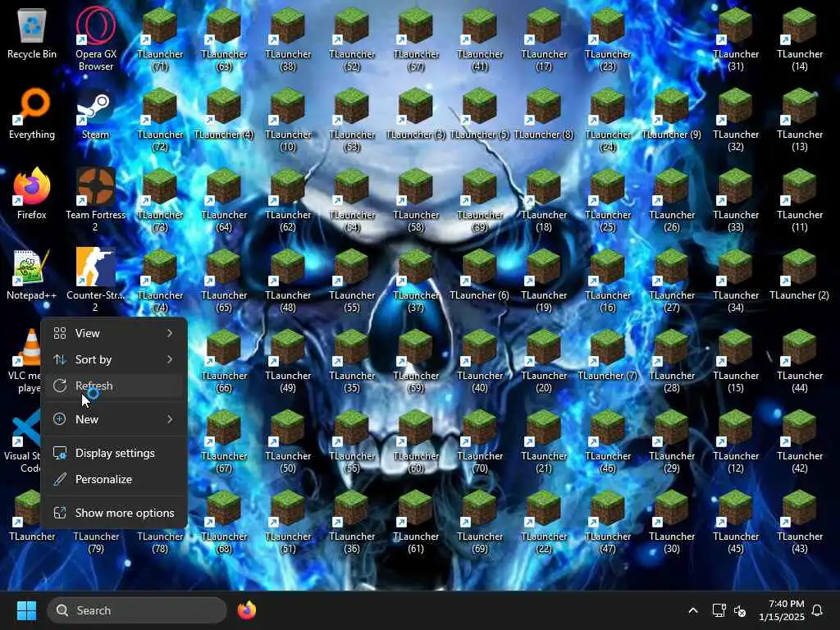The height and width of the screenshot is (630, 840).
Task: Select the TLauncher (48) shortcut
Action: (x=288, y=281)
